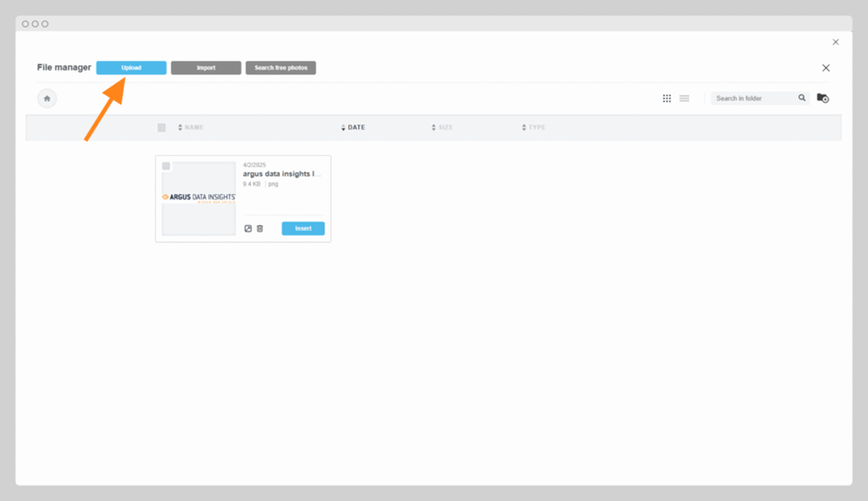Screen dimensions: 868x501
Task: Close the outer modal with top X
Action: (x=835, y=42)
